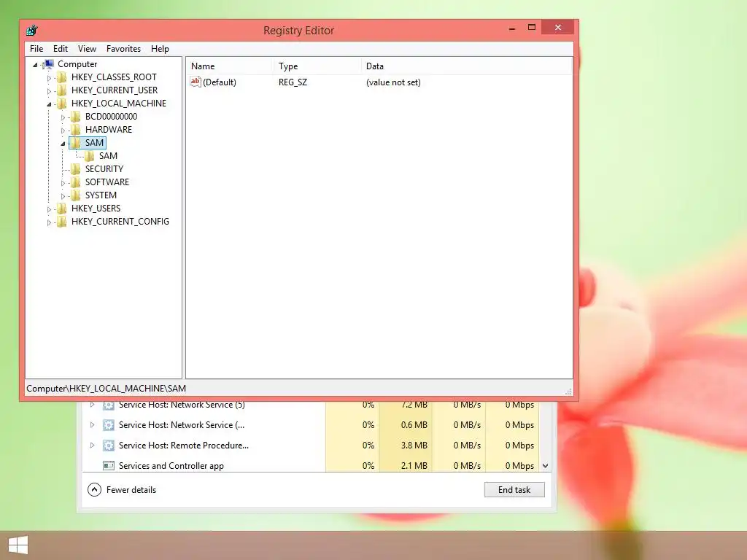Select the (Default) value name
747x560 pixels.
[x=220, y=82]
